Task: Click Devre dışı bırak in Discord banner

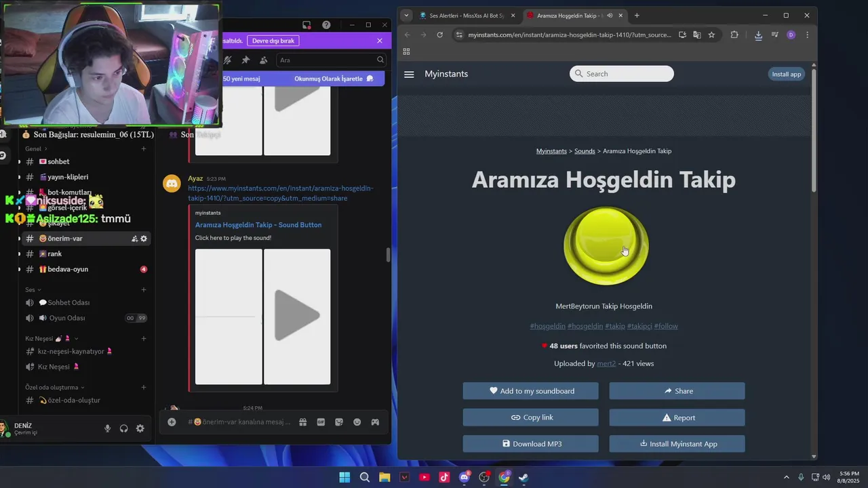Action: [x=273, y=41]
